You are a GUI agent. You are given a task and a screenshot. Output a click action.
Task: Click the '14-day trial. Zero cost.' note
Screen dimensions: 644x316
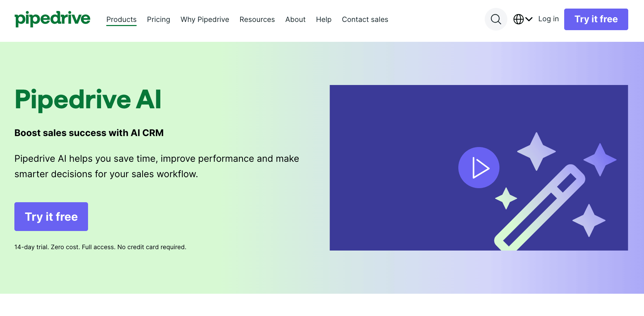tap(100, 247)
